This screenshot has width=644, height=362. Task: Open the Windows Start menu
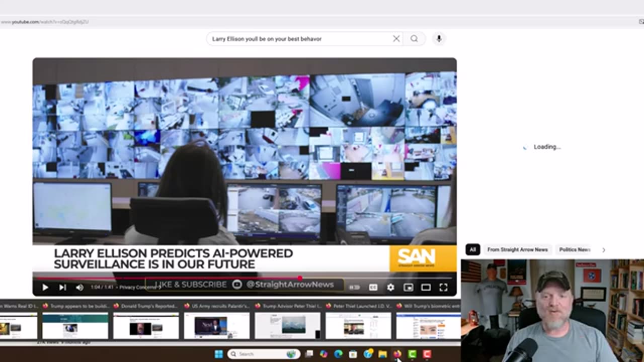219,354
